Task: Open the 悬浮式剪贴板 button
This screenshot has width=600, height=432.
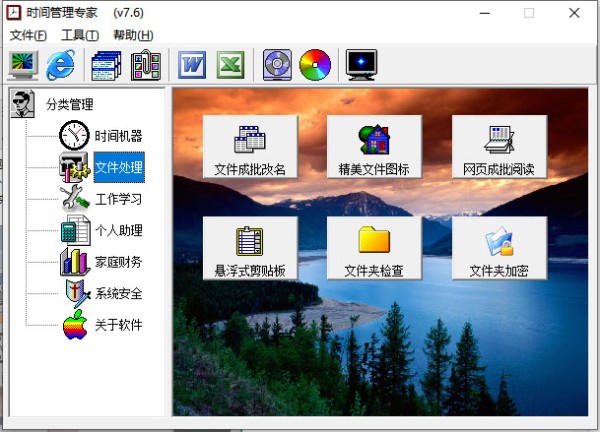Action: [x=250, y=248]
